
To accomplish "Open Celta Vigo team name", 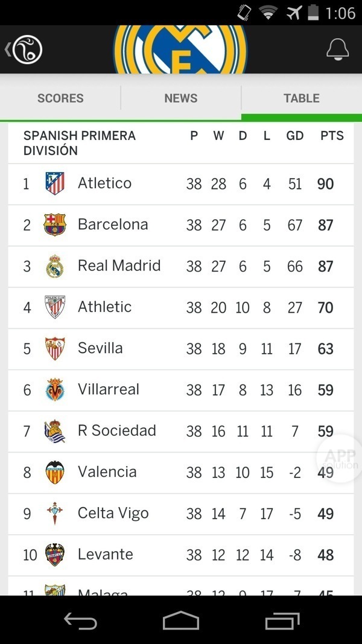I will (x=113, y=513).
